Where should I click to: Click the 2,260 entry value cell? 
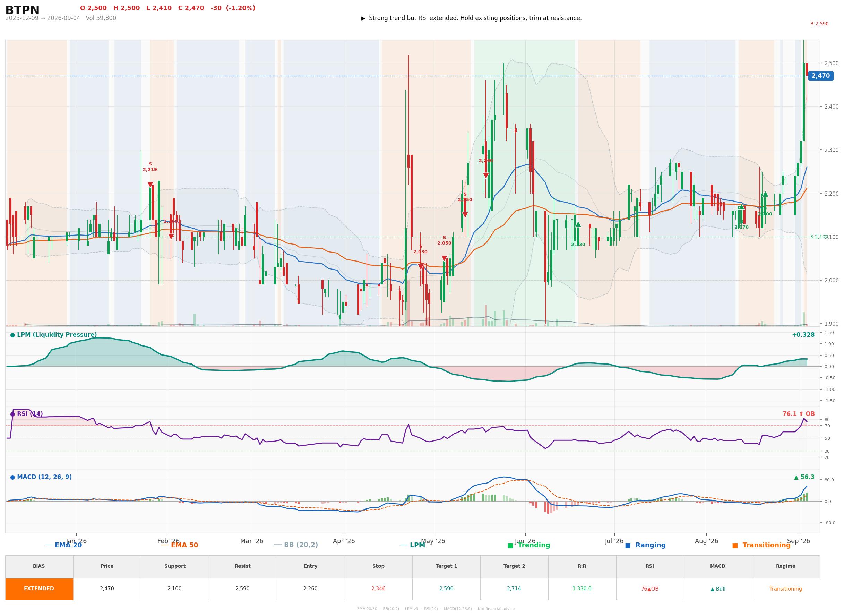pos(311,589)
